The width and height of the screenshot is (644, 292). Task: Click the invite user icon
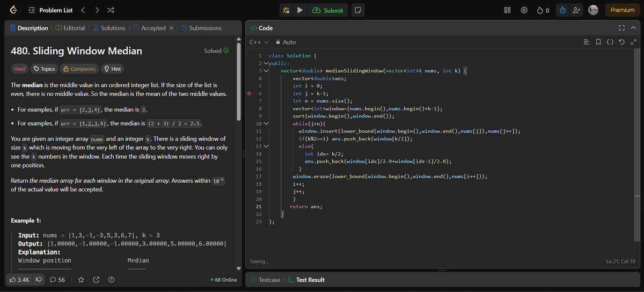click(577, 10)
